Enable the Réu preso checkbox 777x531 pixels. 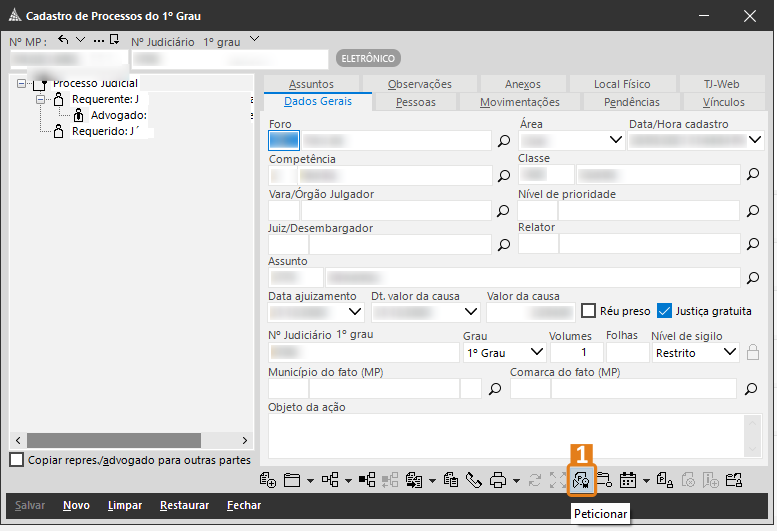(x=589, y=311)
